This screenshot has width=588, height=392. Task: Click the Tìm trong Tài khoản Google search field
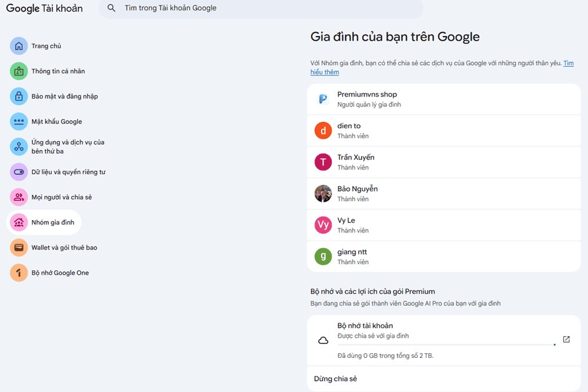coord(171,8)
